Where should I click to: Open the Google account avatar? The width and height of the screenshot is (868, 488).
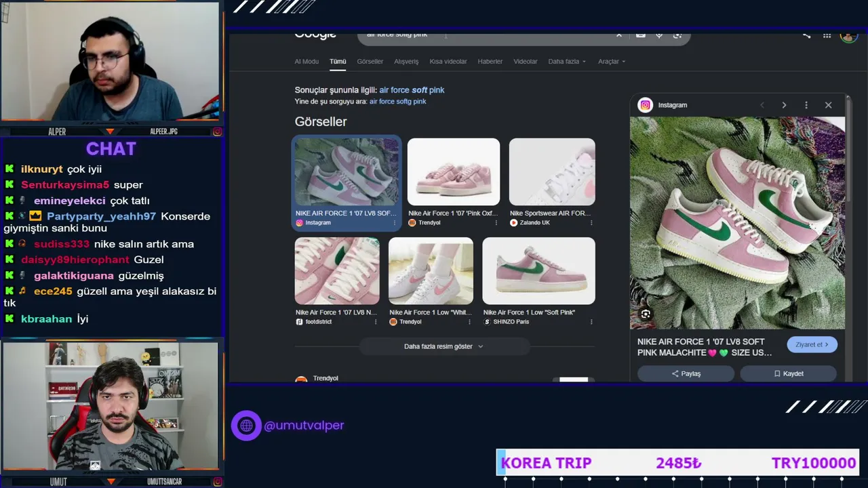click(x=848, y=36)
